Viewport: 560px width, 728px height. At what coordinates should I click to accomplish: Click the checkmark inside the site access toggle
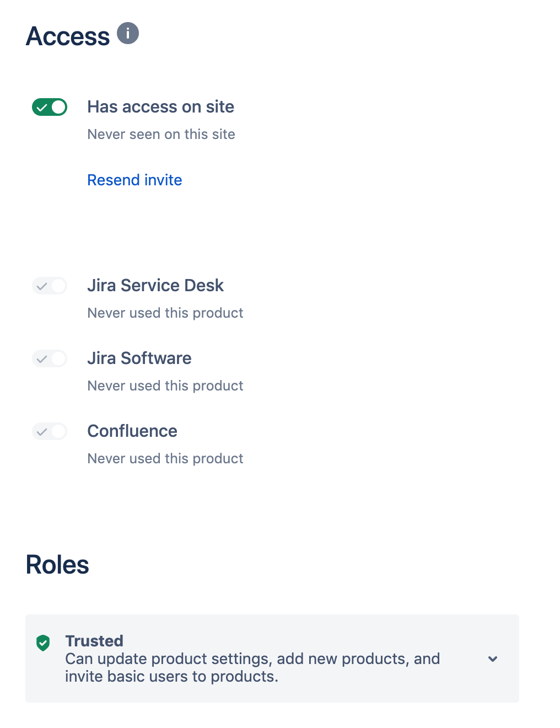pos(42,107)
